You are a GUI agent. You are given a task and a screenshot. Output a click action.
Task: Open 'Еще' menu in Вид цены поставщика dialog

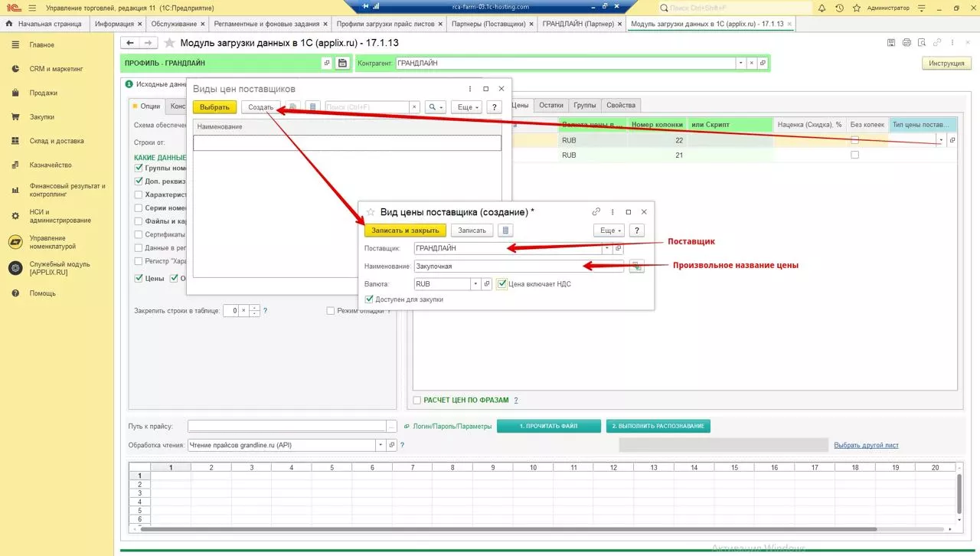click(x=609, y=230)
